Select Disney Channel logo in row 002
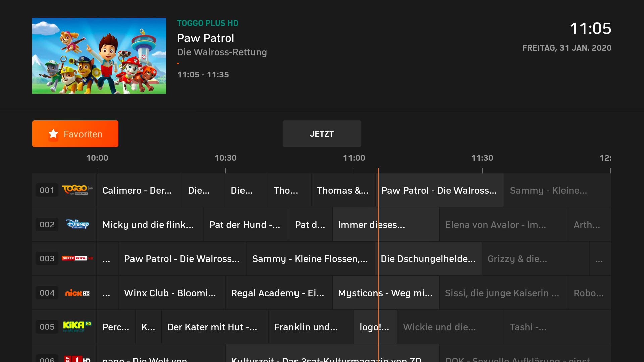 click(x=77, y=224)
